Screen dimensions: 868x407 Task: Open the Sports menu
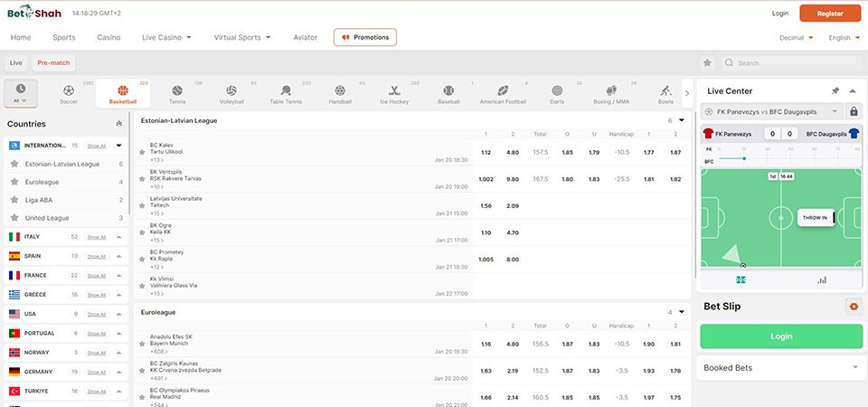point(64,38)
